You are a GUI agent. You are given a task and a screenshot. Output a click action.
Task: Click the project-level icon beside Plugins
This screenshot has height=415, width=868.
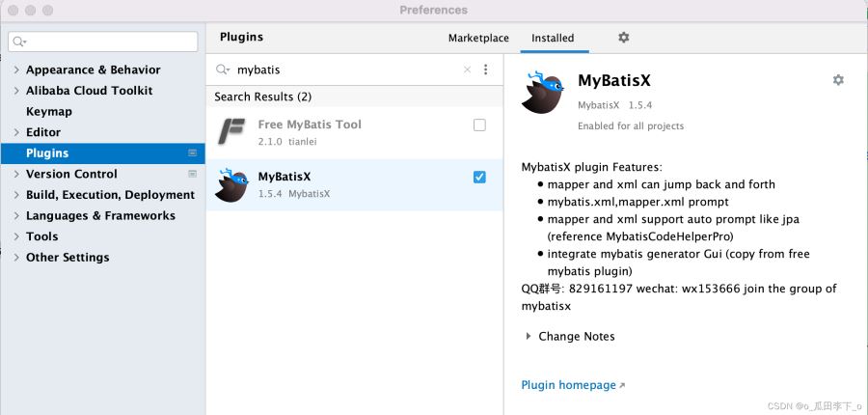pyautogui.click(x=192, y=152)
